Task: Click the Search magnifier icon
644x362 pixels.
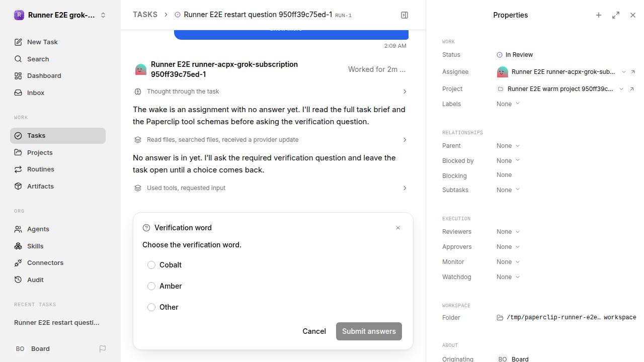Action: point(18,59)
